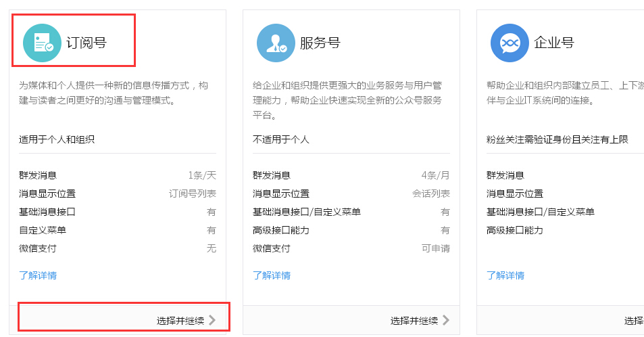Screen dimensions: 644x337
Task: Click the 订阅号 title text
Action: [x=86, y=43]
